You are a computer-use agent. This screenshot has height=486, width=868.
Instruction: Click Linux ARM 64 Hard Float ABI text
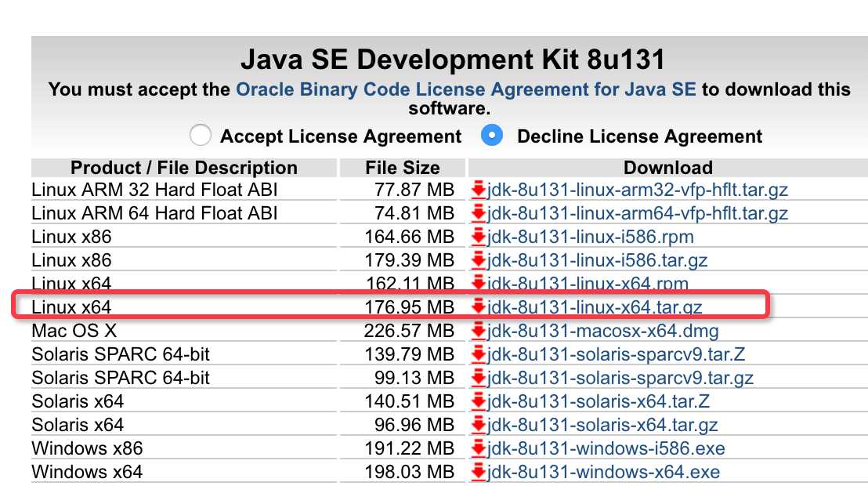pos(154,213)
